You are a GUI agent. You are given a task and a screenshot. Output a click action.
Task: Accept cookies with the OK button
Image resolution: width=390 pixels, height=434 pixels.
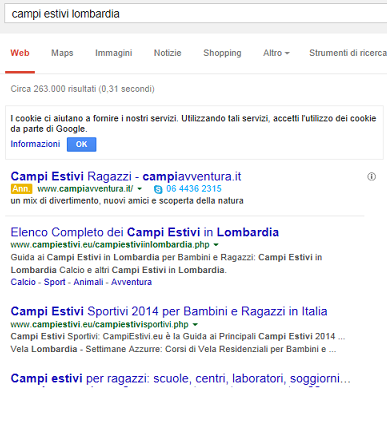pyautogui.click(x=82, y=144)
